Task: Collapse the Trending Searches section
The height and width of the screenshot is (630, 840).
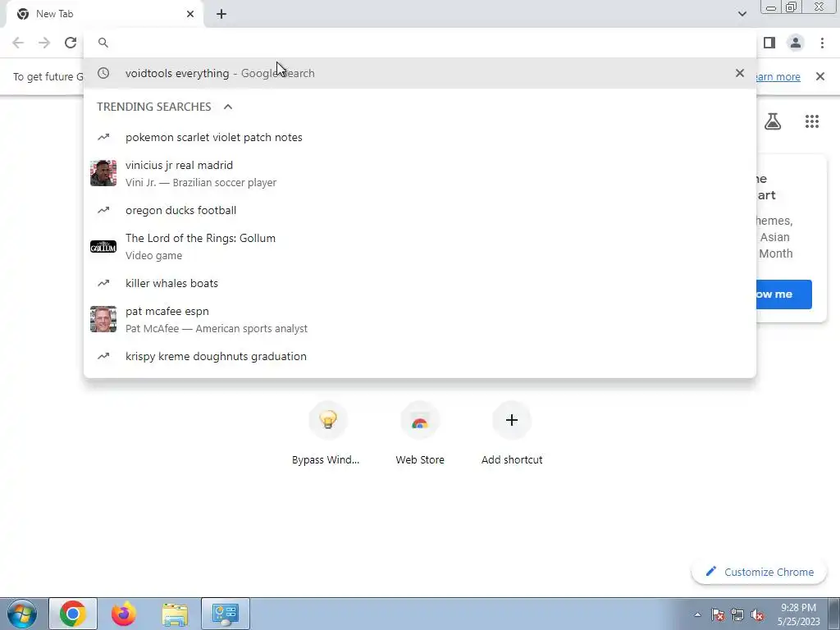Action: (228, 107)
